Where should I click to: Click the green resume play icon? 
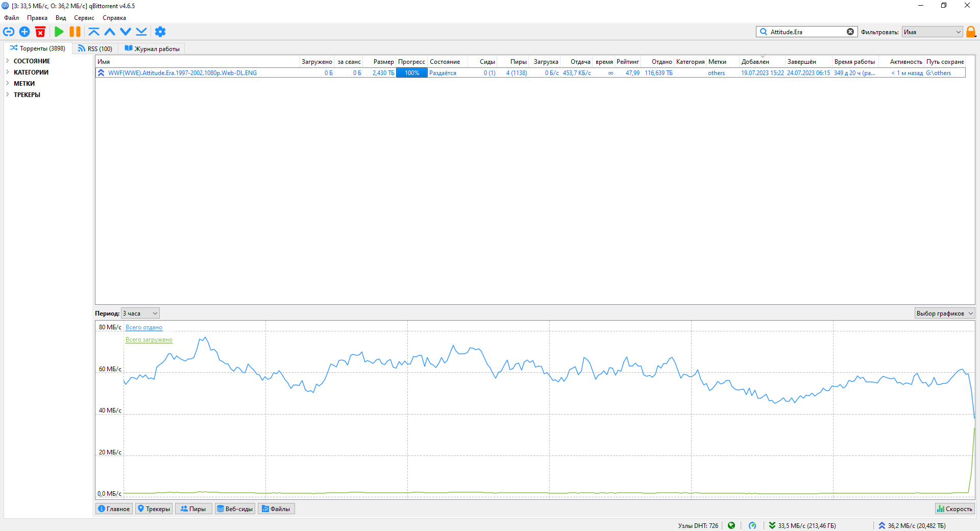pyautogui.click(x=59, y=32)
